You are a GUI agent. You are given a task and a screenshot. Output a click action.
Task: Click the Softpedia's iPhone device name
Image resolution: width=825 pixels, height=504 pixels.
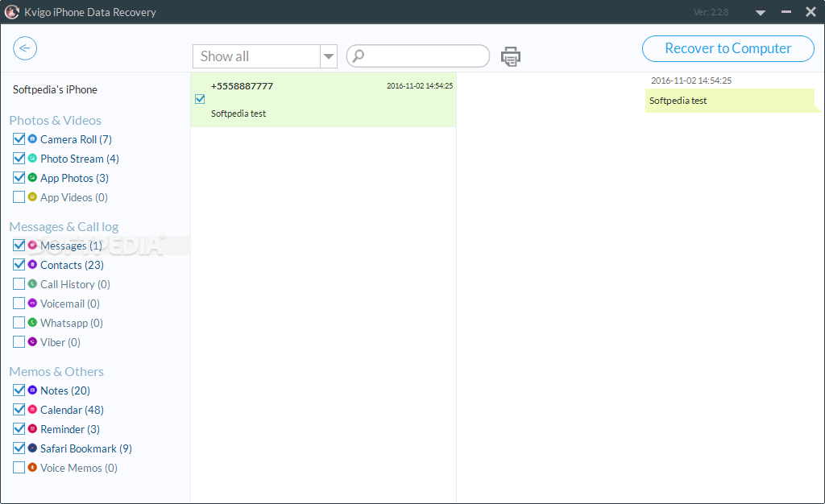coord(55,90)
